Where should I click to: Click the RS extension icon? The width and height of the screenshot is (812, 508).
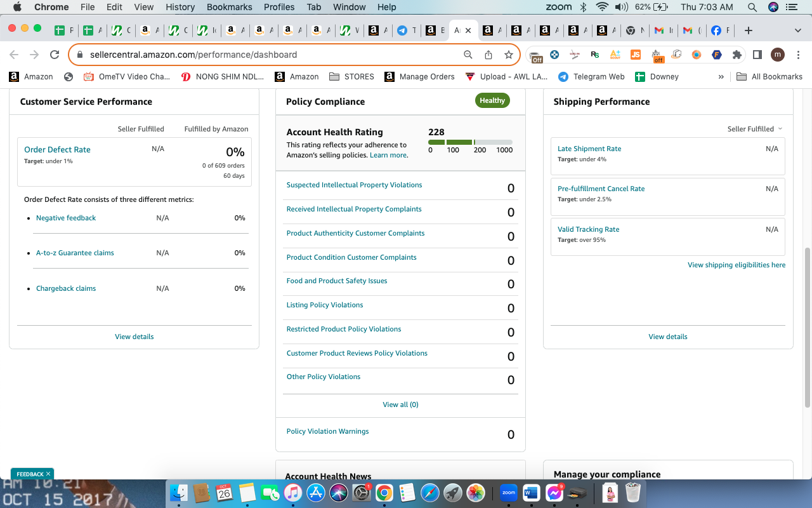[x=595, y=55]
